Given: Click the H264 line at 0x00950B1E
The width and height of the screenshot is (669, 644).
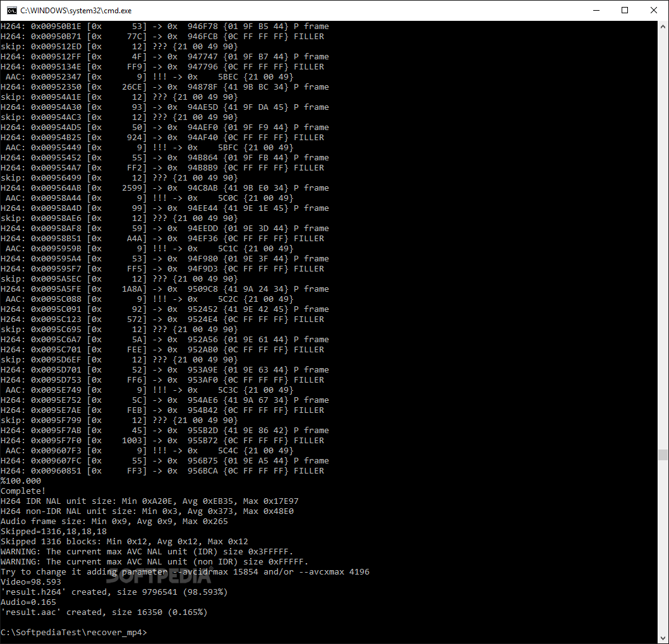Looking at the screenshot, I should pyautogui.click(x=165, y=27).
